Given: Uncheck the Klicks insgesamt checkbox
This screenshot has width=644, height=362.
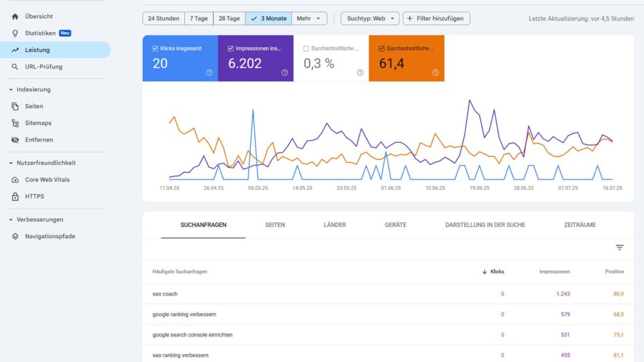Looking at the screenshot, I should (x=155, y=48).
